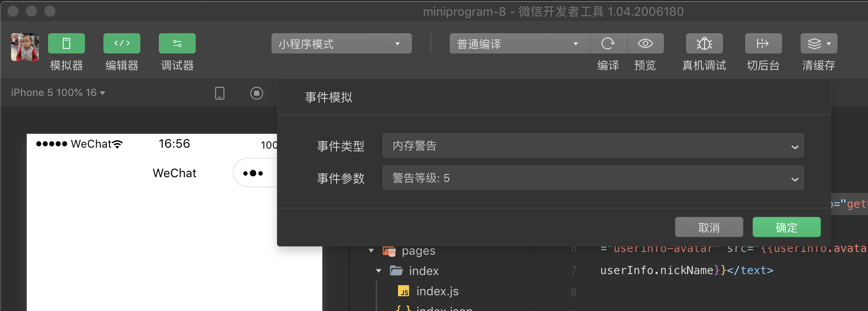
Task: Open the clear cache layers menu
Action: pyautogui.click(x=819, y=43)
